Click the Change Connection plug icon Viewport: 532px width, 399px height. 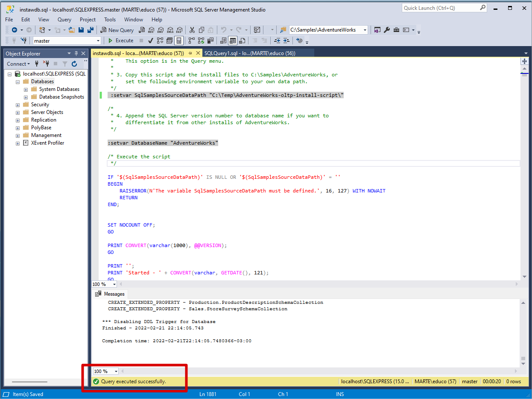click(x=24, y=41)
